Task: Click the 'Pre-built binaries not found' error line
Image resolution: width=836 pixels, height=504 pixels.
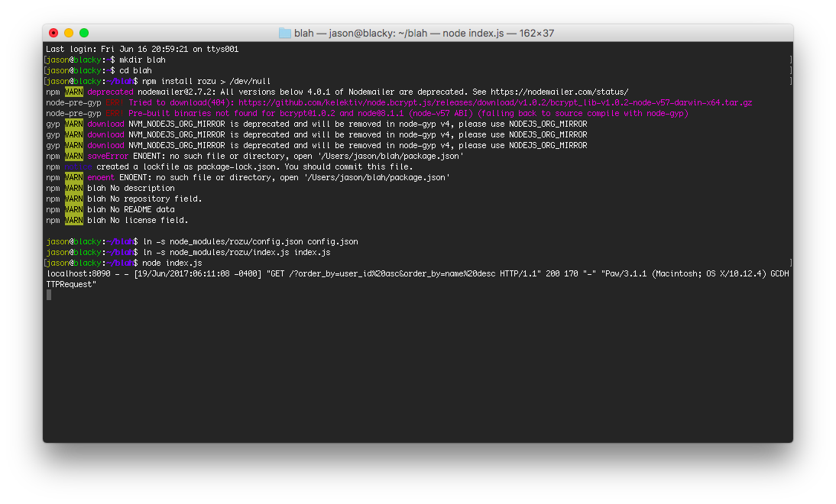Action: (x=408, y=113)
